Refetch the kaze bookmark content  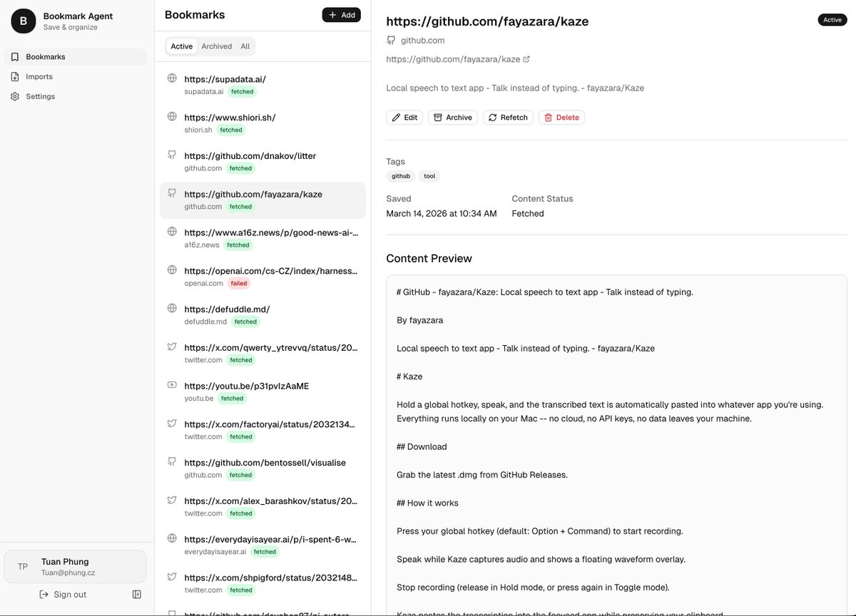pyautogui.click(x=508, y=118)
